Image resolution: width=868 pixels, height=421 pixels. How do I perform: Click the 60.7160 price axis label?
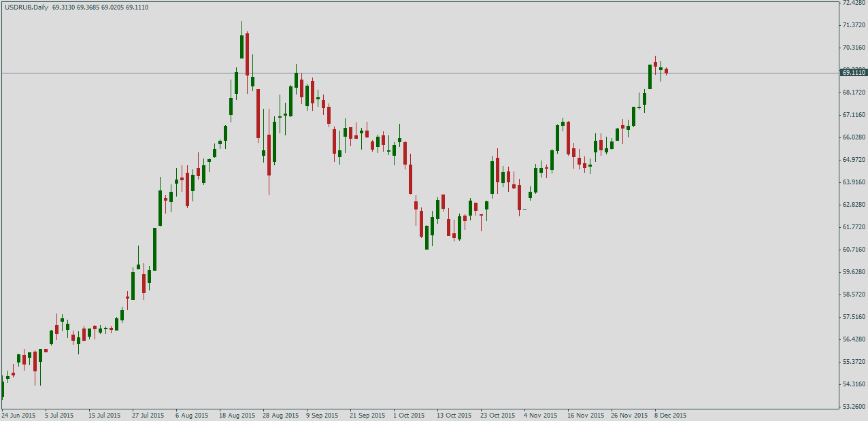[x=854, y=250]
